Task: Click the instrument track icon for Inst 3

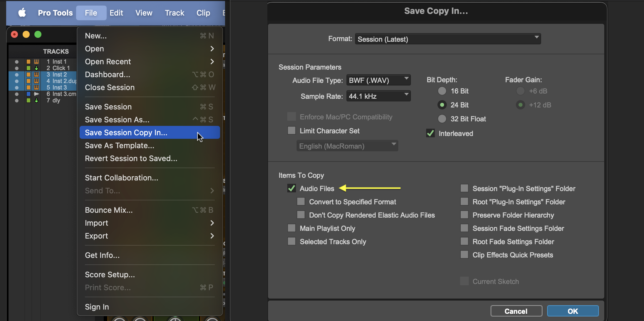Action: click(36, 87)
